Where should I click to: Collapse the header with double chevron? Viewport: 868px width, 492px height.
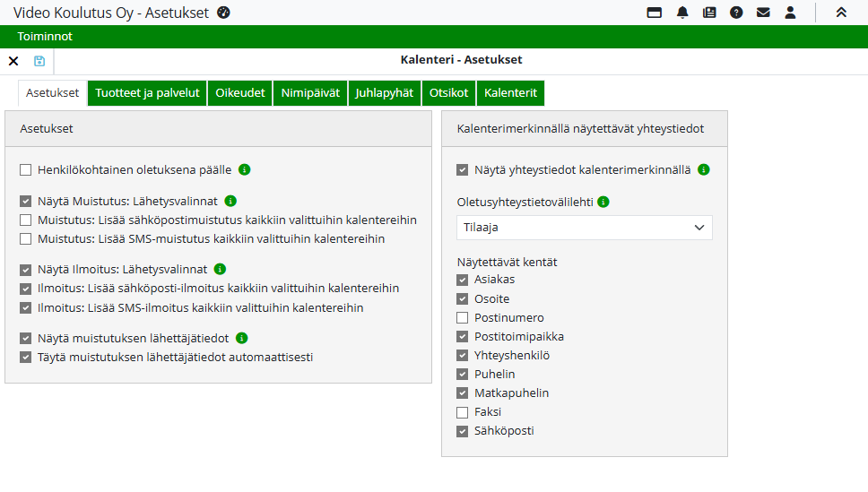point(841,13)
